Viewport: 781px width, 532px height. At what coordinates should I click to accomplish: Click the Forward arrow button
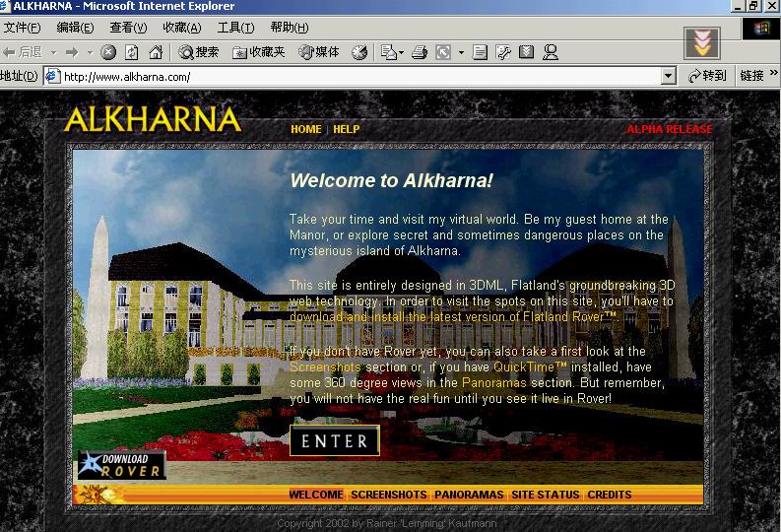click(x=73, y=52)
